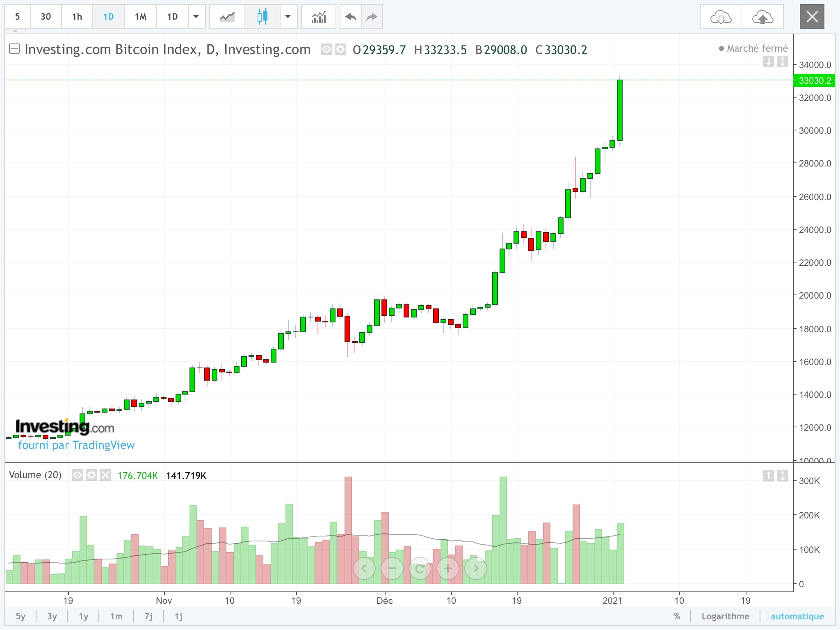Toggle the percent scale option
The width and height of the screenshot is (840, 630).
coord(677,616)
